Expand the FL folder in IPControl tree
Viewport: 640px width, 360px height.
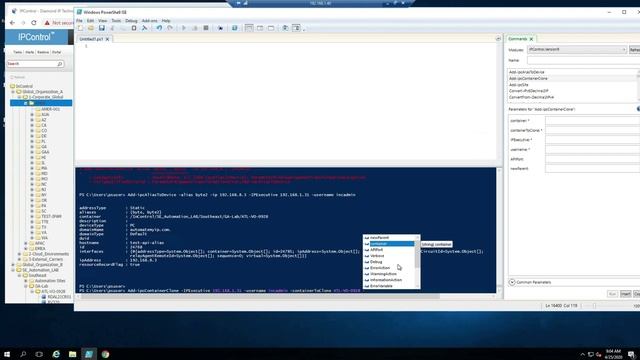click(x=32, y=141)
